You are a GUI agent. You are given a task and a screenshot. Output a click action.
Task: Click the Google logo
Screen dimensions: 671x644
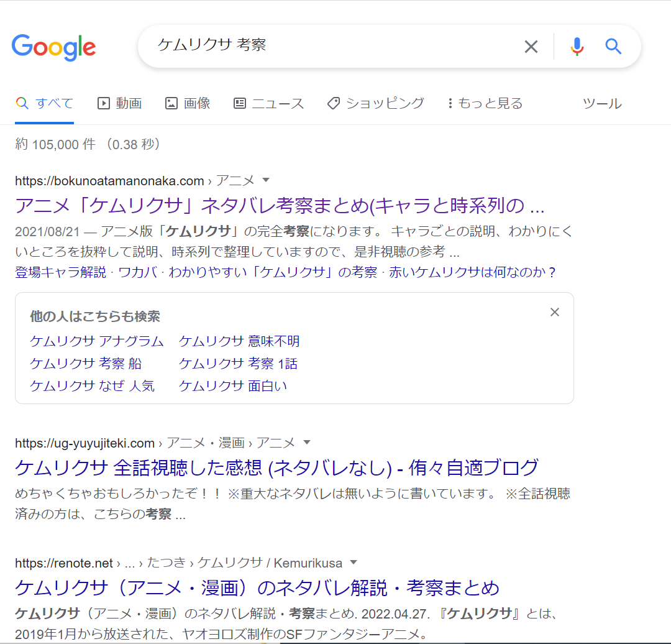coord(53,47)
